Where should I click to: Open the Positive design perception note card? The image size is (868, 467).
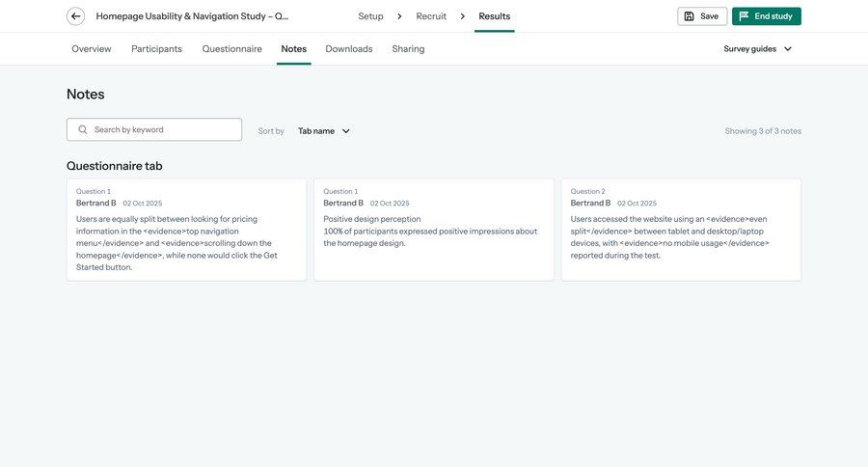[x=433, y=230]
